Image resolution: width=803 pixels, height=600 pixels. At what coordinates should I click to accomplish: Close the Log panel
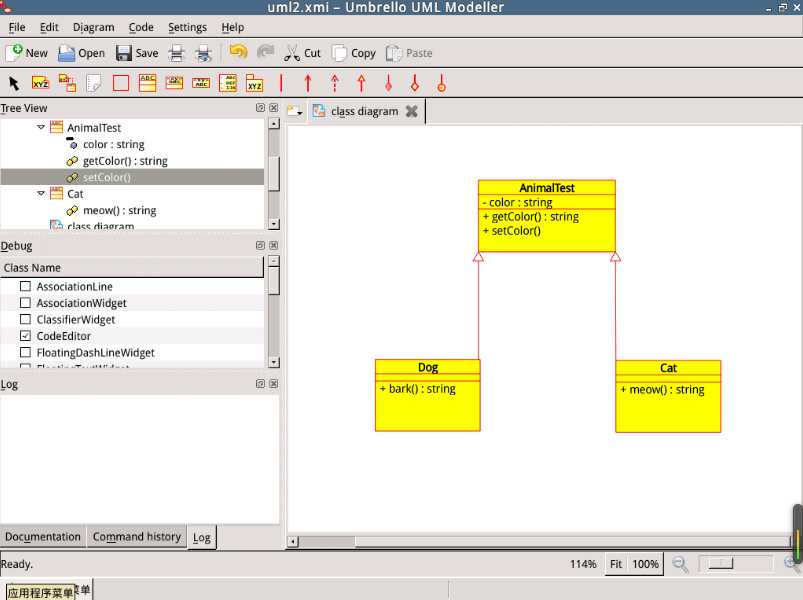273,383
